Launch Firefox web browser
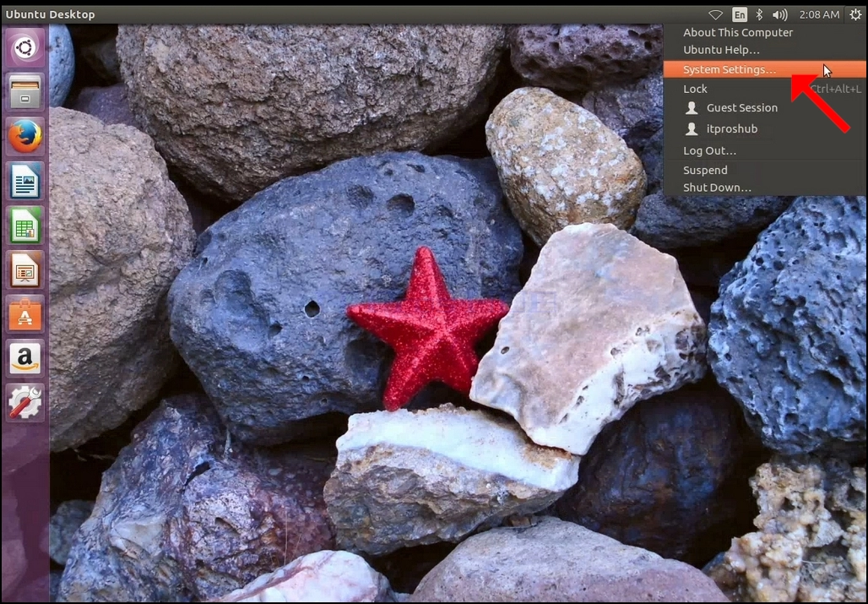Viewport: 868px width, 604px height. point(25,136)
